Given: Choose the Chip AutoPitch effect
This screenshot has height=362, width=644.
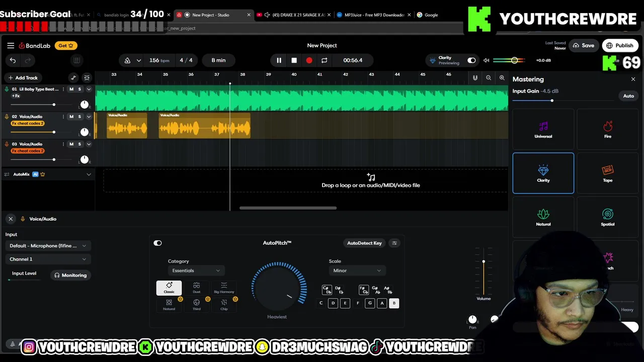Looking at the screenshot, I should pos(224,305).
